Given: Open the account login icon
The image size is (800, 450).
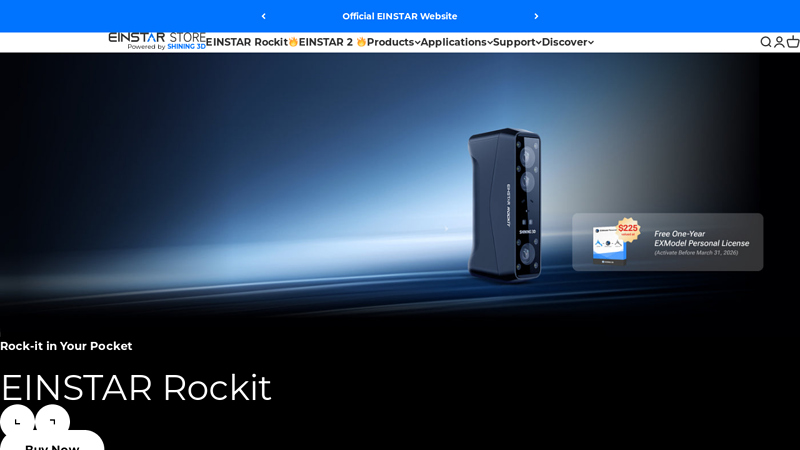Looking at the screenshot, I should 779,42.
